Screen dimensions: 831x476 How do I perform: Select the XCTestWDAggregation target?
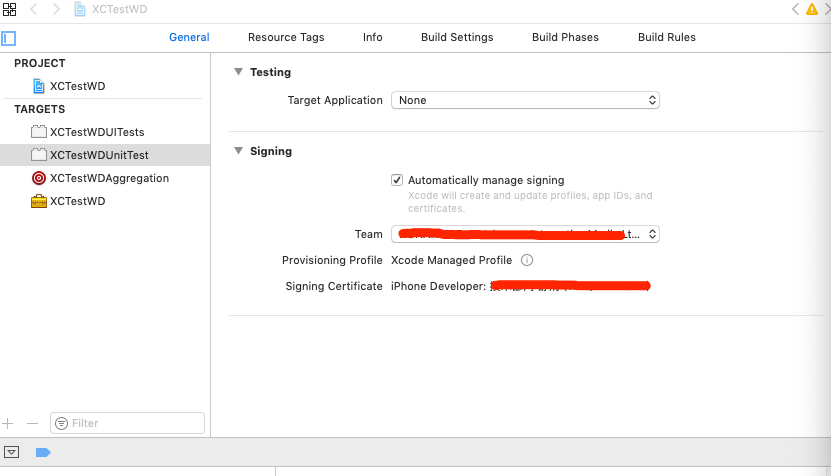pos(108,178)
